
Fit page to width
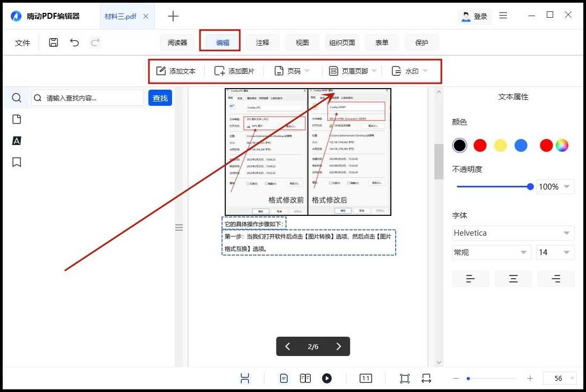coord(426,378)
